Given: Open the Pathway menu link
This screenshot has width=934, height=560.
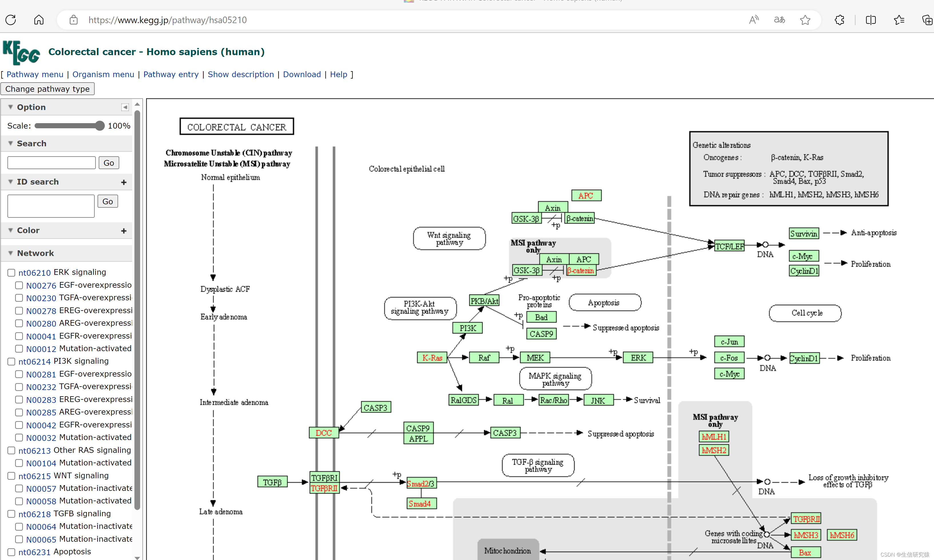Looking at the screenshot, I should coord(35,74).
